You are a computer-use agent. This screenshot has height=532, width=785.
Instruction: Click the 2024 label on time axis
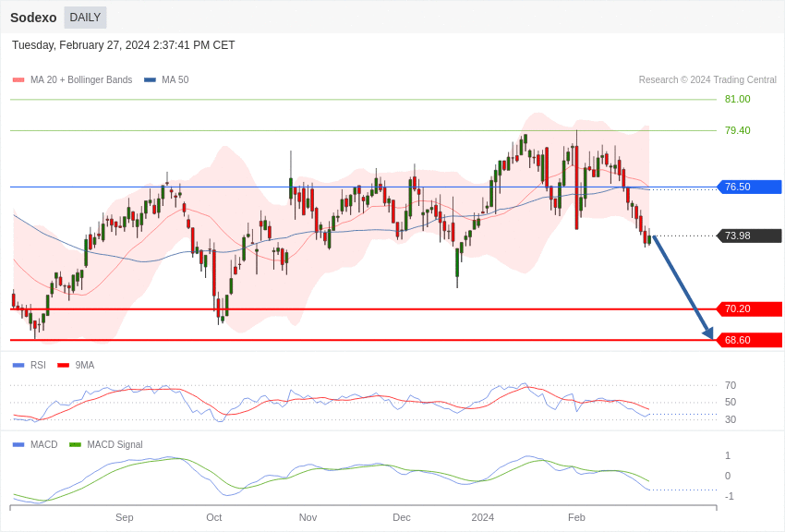pos(483,517)
